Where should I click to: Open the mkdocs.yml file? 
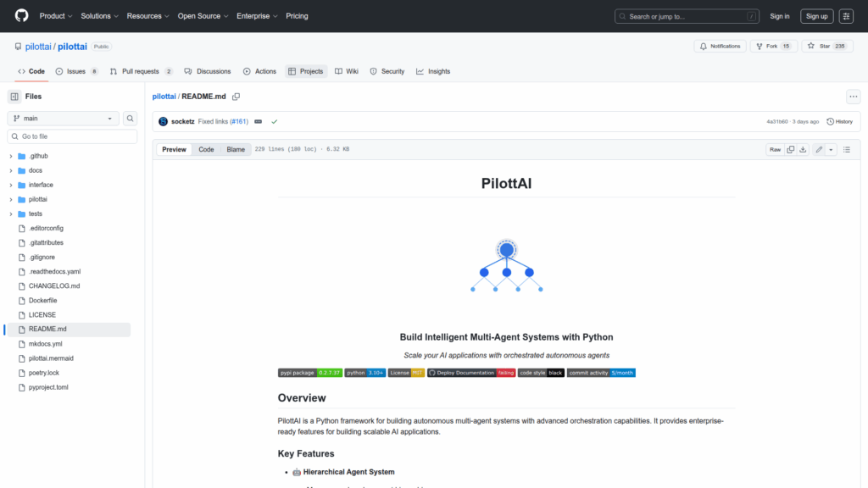coord(46,344)
